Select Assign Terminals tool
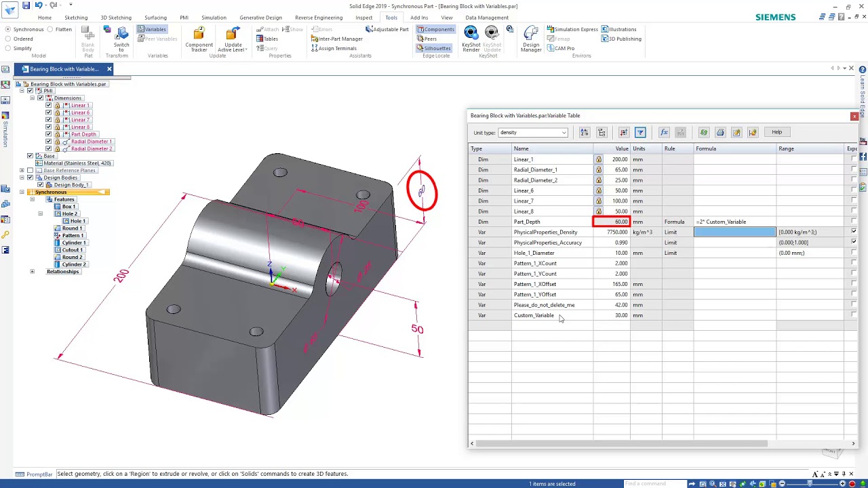868x488 pixels. 334,48
